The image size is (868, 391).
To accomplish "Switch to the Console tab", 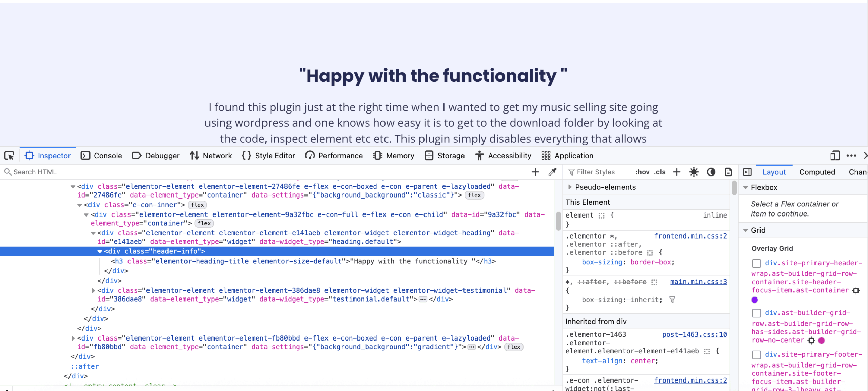I will coord(101,156).
